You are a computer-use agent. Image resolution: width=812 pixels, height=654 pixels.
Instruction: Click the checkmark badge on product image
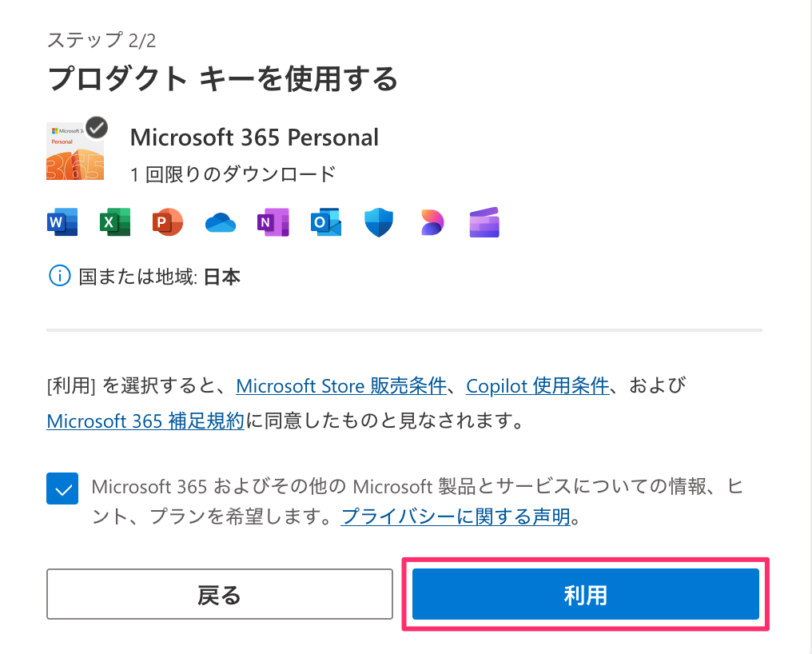[x=97, y=127]
